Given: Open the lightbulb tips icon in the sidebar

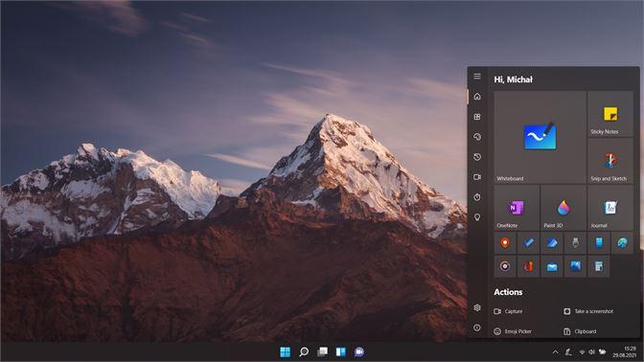Looking at the screenshot, I should (x=477, y=217).
